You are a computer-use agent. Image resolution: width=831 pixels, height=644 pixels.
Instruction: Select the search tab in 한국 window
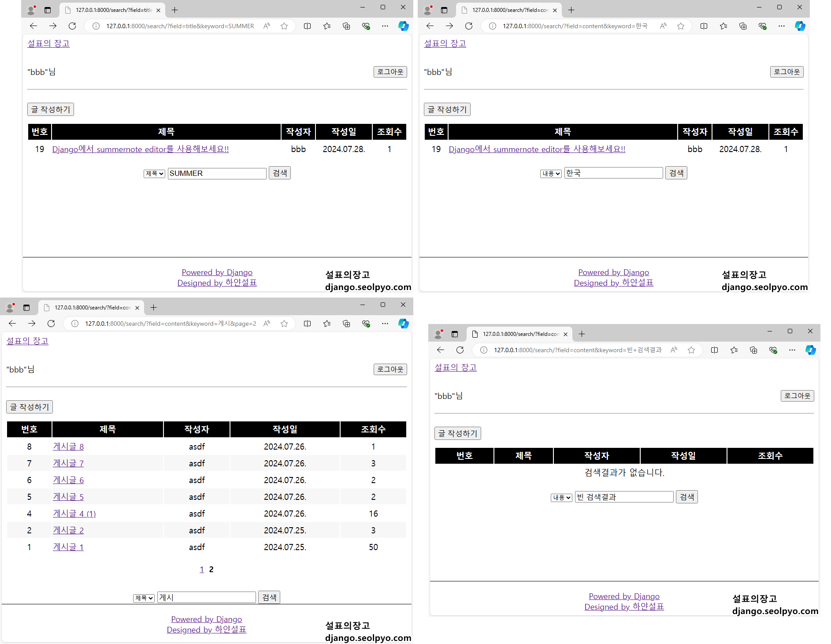pyautogui.click(x=508, y=10)
